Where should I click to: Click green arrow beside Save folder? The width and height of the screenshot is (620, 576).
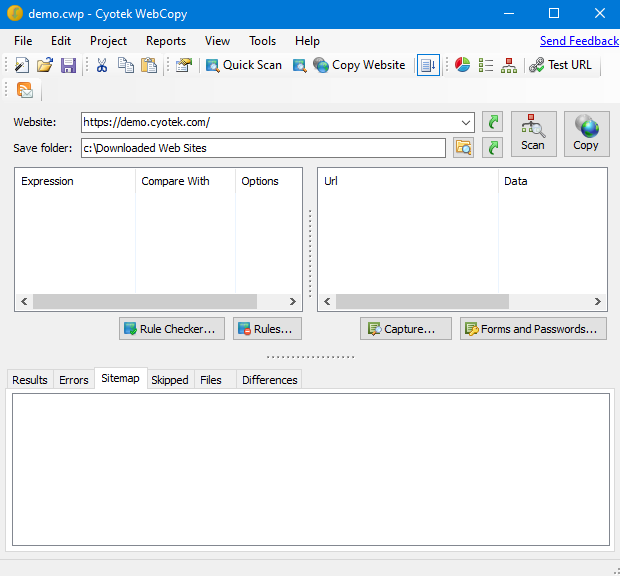click(x=492, y=148)
